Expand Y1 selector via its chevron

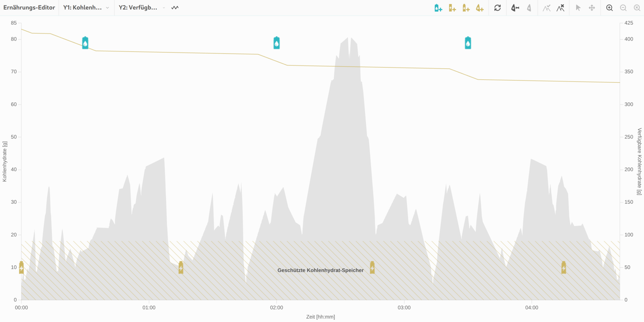tap(108, 8)
